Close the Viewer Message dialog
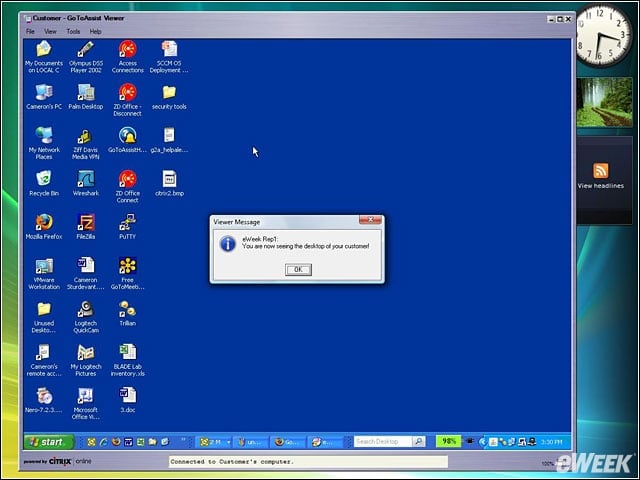Viewport: 640px width, 480px height. coord(371,220)
